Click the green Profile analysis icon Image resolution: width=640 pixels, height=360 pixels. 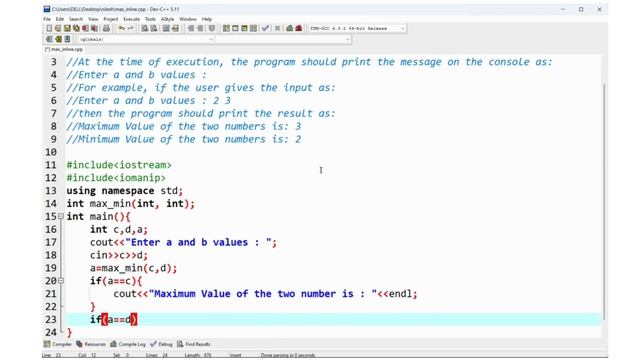point(289,28)
